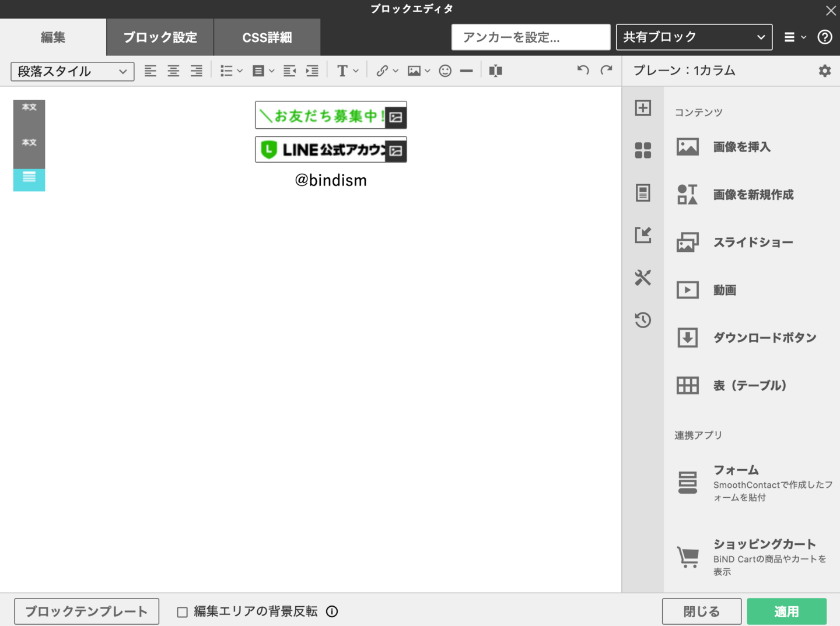Select the document page sidebar icon

coord(643,192)
